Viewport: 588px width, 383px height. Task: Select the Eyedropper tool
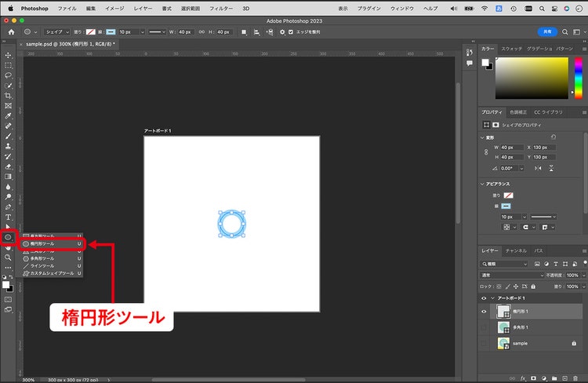point(8,116)
